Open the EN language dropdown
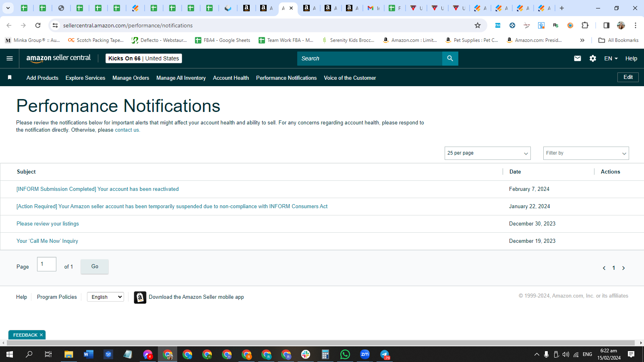The width and height of the screenshot is (644, 362). pos(611,58)
